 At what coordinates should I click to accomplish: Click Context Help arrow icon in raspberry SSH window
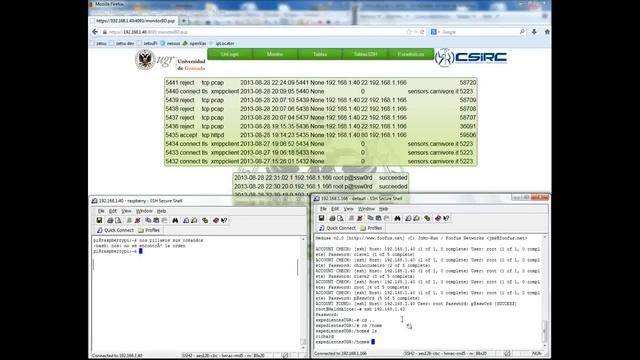(224, 220)
